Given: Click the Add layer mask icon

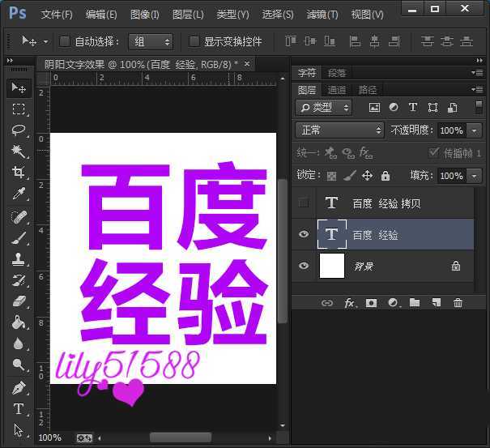Looking at the screenshot, I should tap(371, 303).
